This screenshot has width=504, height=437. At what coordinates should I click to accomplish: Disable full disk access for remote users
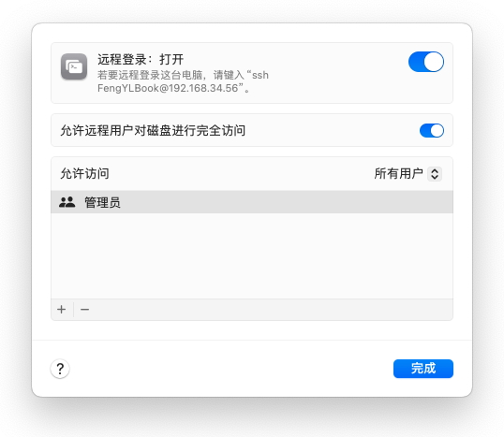(432, 130)
